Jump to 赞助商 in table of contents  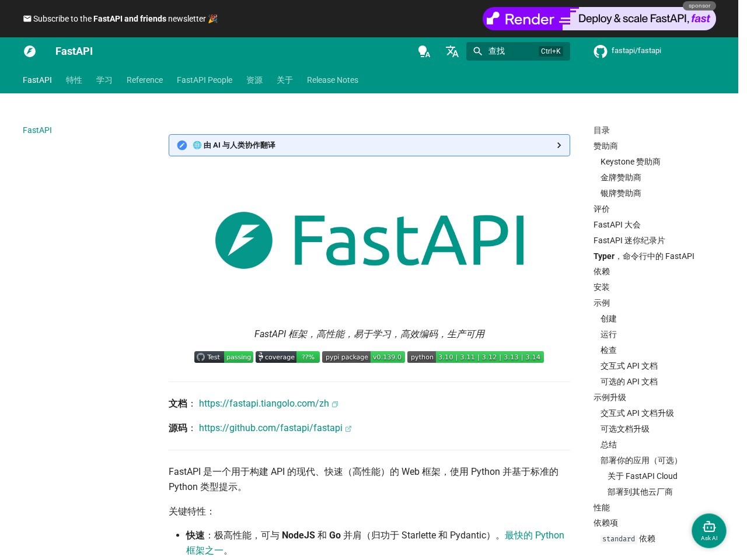click(606, 146)
